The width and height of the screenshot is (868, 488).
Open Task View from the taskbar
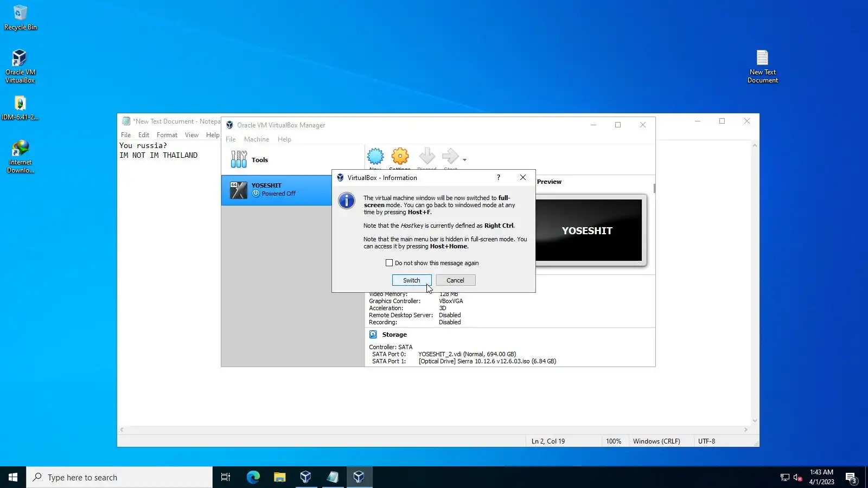[x=226, y=477]
